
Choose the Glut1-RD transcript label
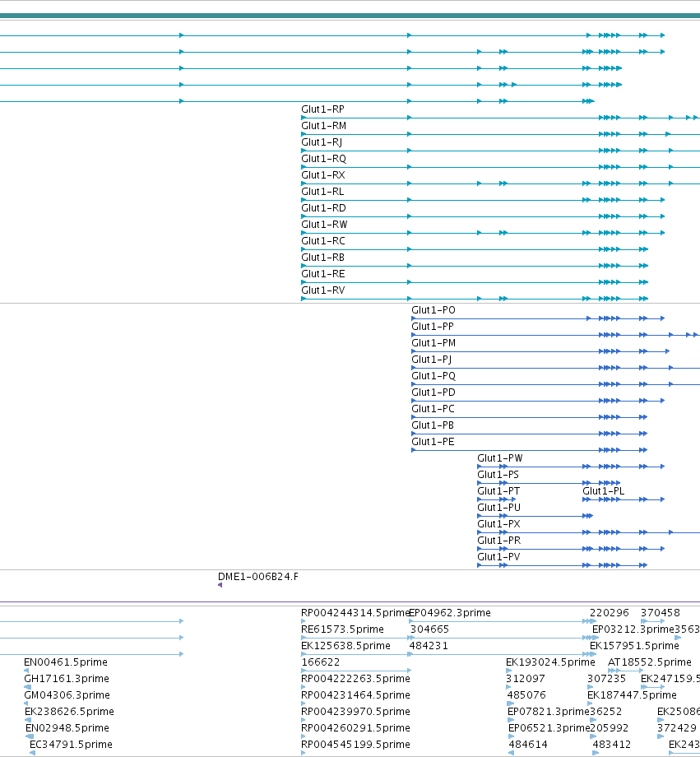point(323,208)
